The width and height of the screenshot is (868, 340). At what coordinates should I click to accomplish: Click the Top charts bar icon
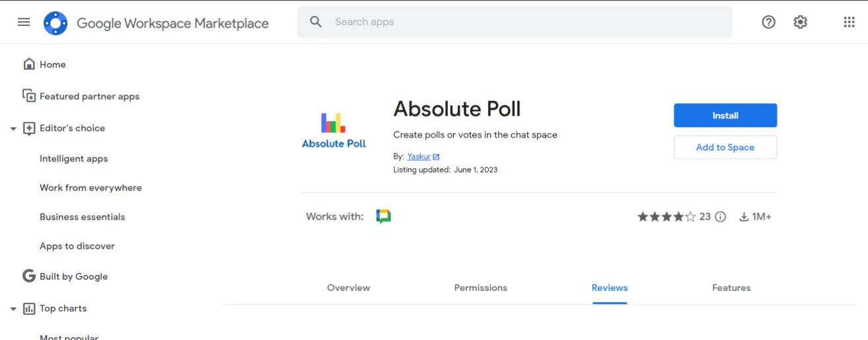click(29, 309)
